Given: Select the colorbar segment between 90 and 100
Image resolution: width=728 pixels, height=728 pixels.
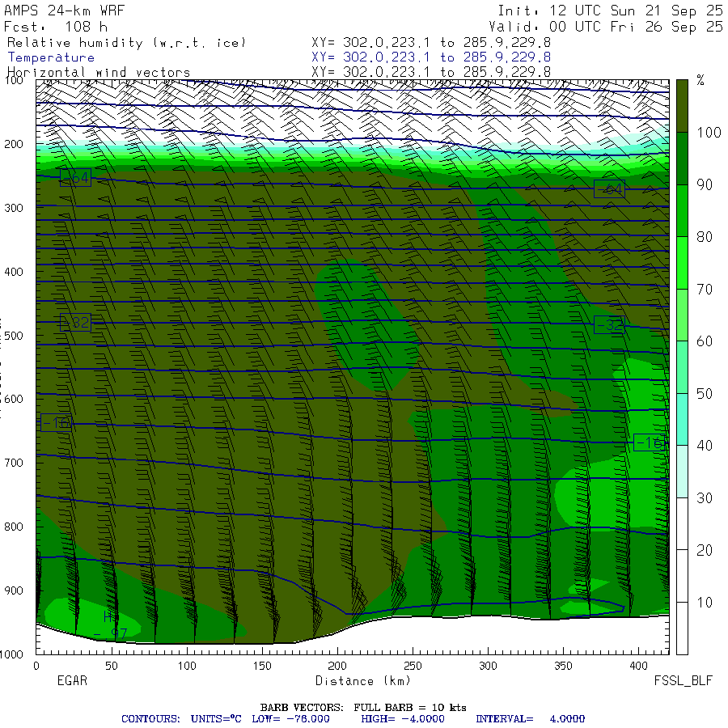Looking at the screenshot, I should 682,159.
